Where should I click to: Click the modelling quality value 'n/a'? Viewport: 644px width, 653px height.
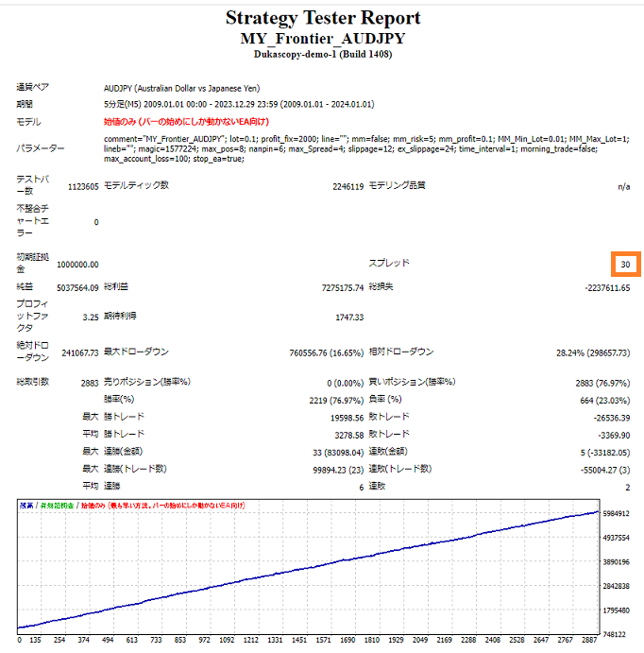pyautogui.click(x=623, y=186)
